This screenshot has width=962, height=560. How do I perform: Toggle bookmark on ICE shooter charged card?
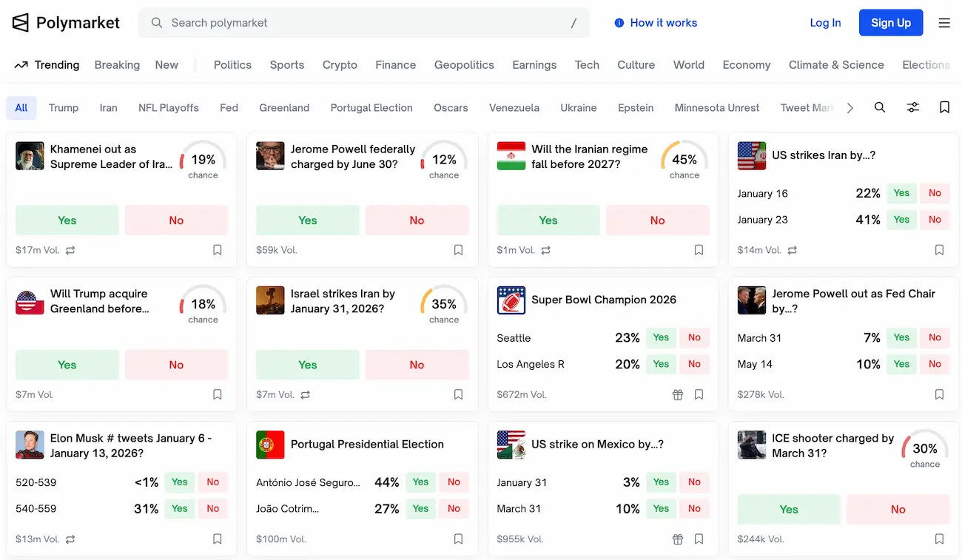pyautogui.click(x=939, y=539)
